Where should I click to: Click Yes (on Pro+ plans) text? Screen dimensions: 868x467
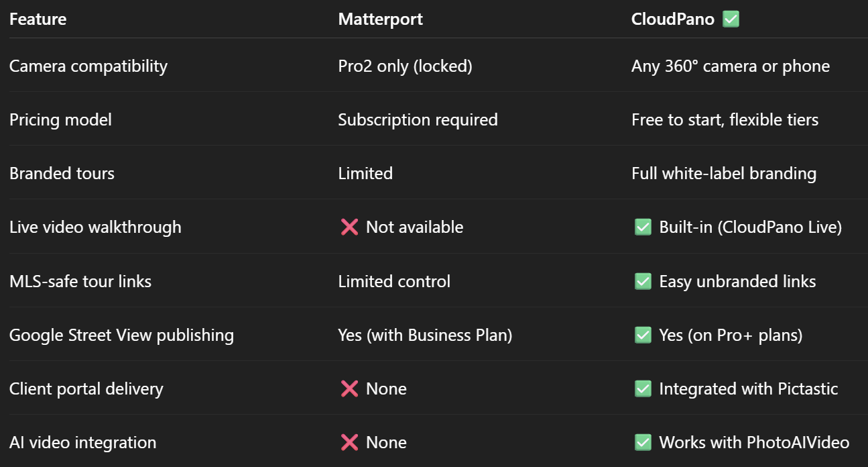[x=731, y=335]
